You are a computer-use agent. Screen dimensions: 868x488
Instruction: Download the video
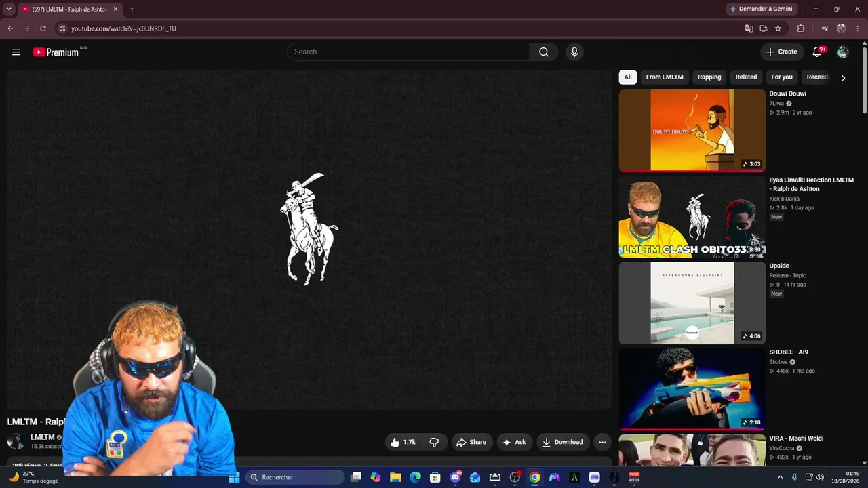pos(563,442)
